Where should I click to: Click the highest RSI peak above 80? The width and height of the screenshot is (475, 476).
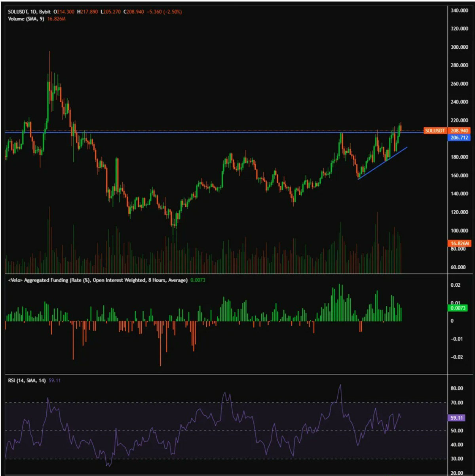pos(340,385)
